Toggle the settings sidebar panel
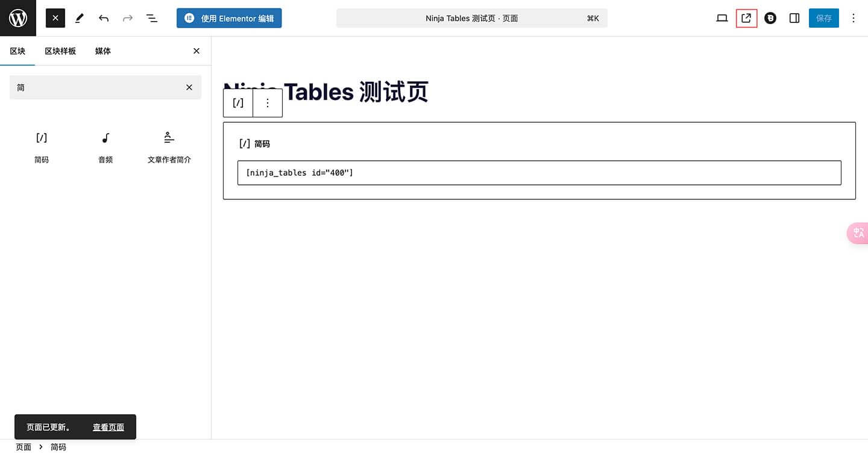 [x=794, y=18]
